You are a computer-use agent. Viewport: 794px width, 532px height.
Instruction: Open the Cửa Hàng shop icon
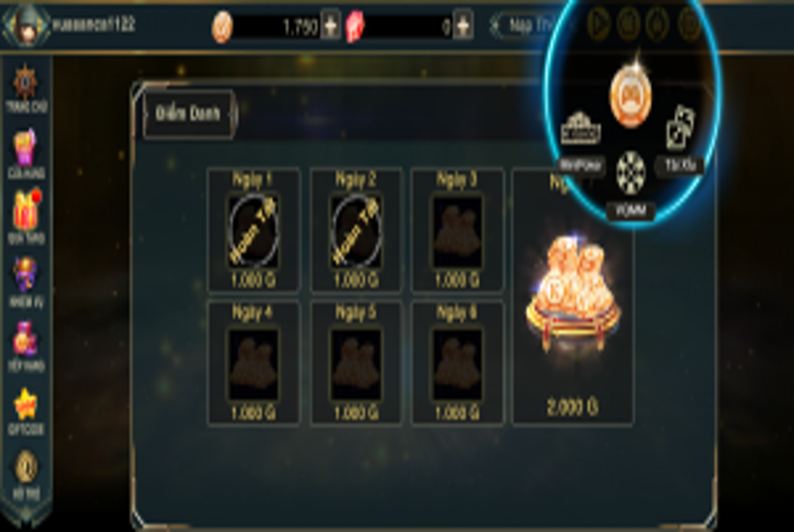[26, 153]
